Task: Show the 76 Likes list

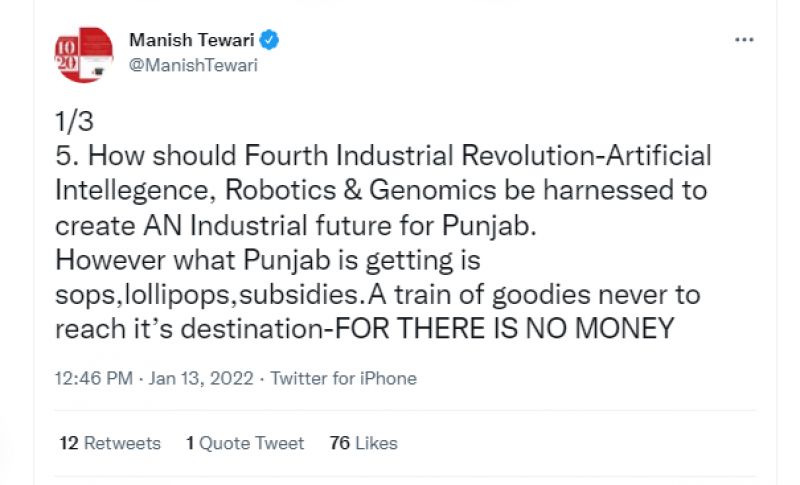Action: (363, 443)
